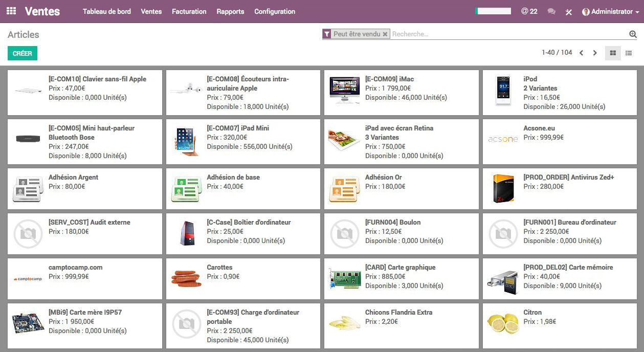Open the Clavier sans-fil Apple card

click(x=85, y=93)
